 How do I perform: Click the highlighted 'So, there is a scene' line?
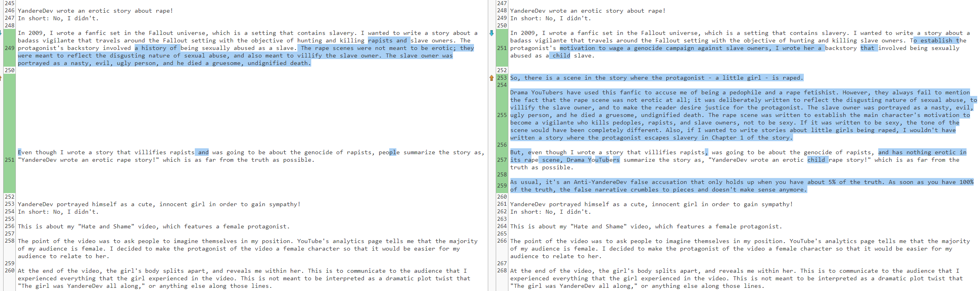(657, 78)
